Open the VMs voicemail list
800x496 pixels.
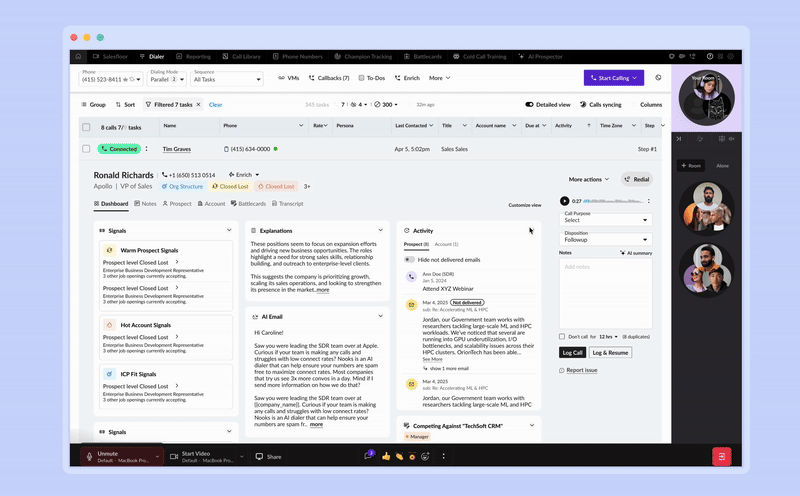288,78
